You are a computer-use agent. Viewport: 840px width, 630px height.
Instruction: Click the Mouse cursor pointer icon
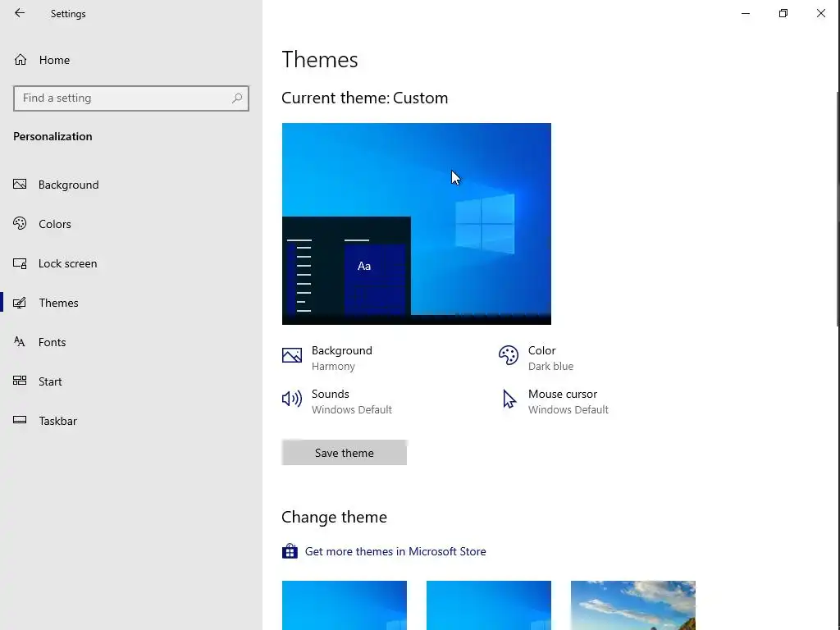pos(509,399)
